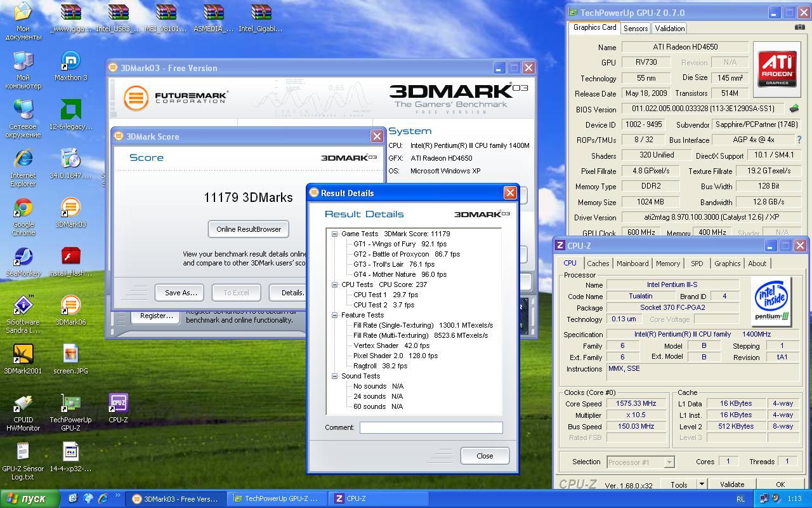Collapse the CPU Tests tree node

pyautogui.click(x=334, y=284)
